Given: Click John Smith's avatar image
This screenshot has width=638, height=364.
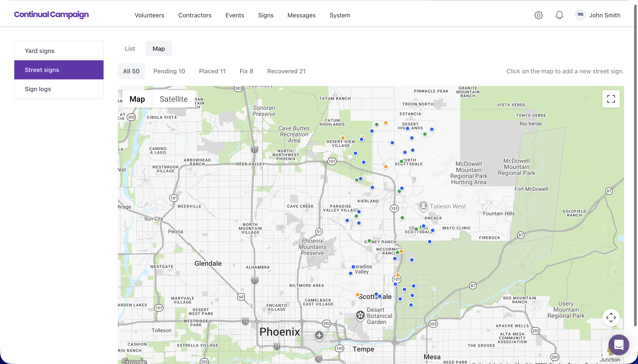Looking at the screenshot, I should click(x=580, y=15).
